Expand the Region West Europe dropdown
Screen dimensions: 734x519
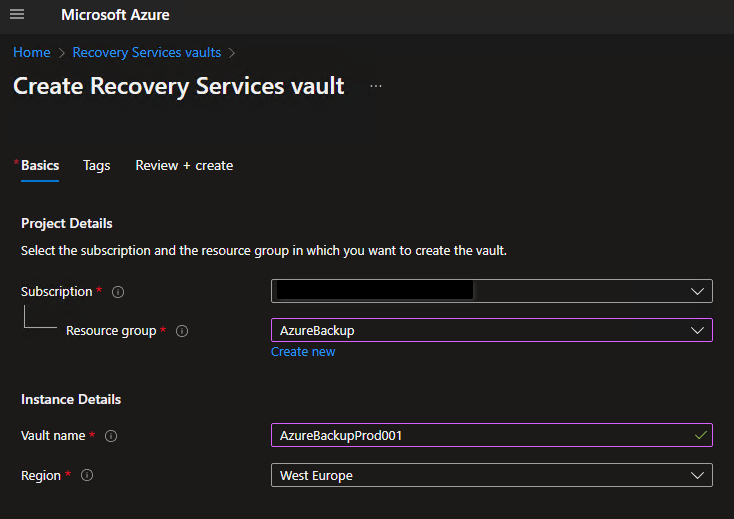coord(492,475)
